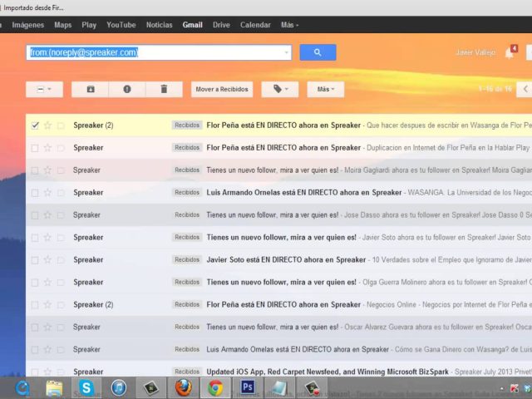Go to previous page of results
The width and height of the screenshot is (532, 399).
(525, 89)
